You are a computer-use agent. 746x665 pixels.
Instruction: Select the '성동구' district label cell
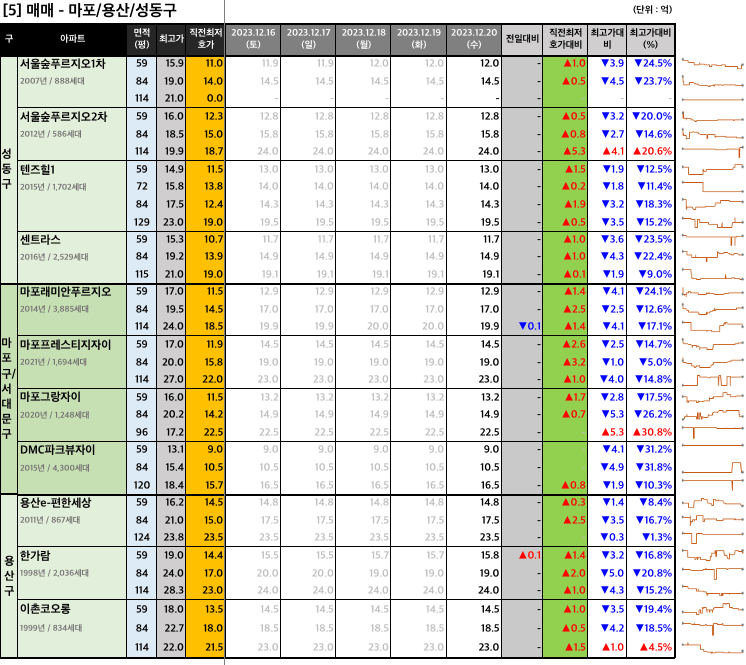[x=8, y=169]
